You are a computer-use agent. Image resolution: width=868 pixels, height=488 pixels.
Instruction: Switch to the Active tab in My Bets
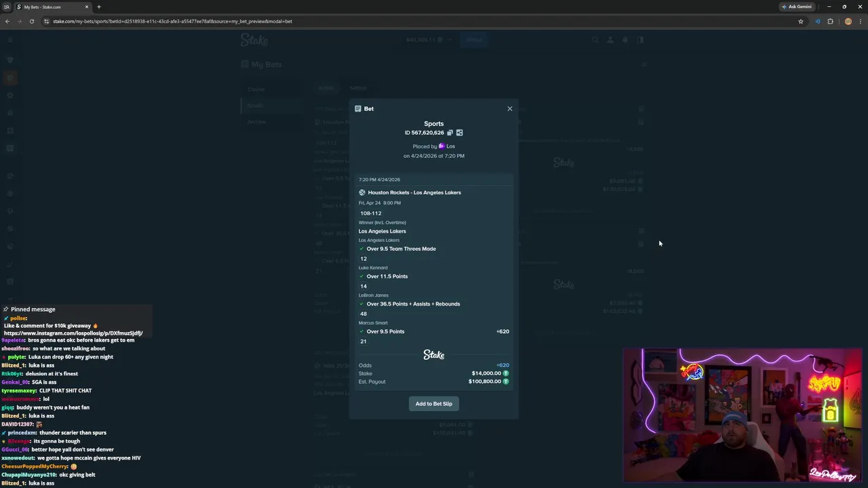tap(326, 88)
